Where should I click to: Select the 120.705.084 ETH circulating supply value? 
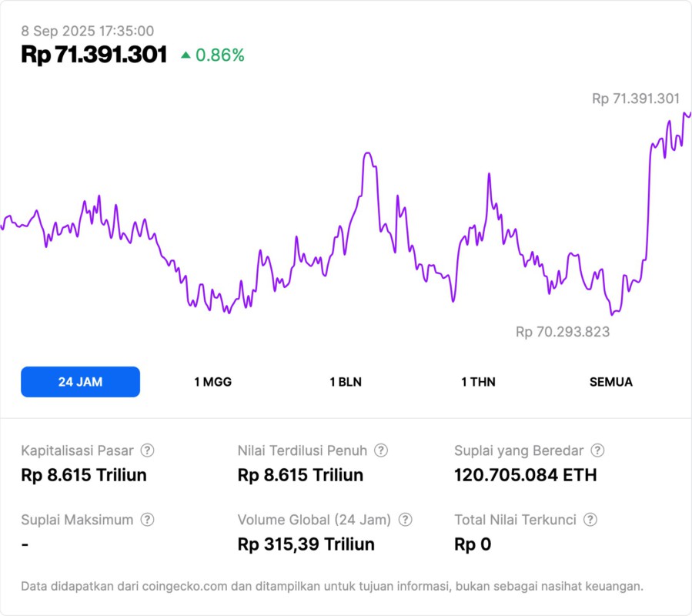[525, 475]
